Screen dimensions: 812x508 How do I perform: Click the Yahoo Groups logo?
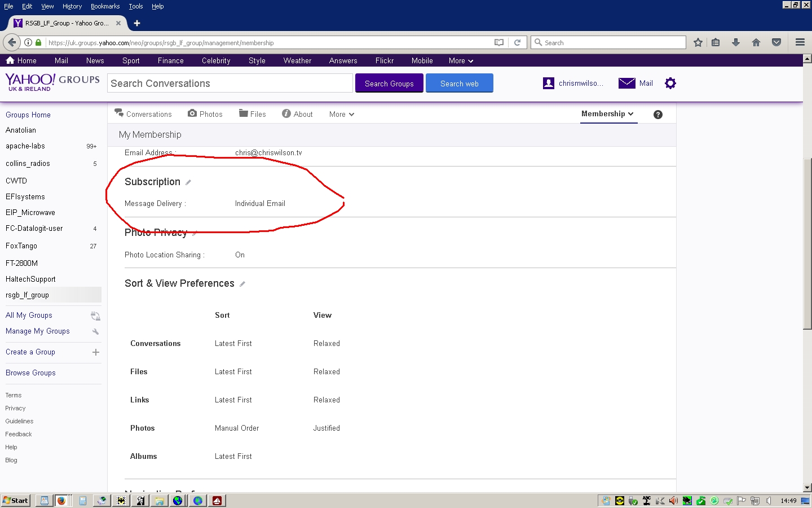tap(52, 82)
